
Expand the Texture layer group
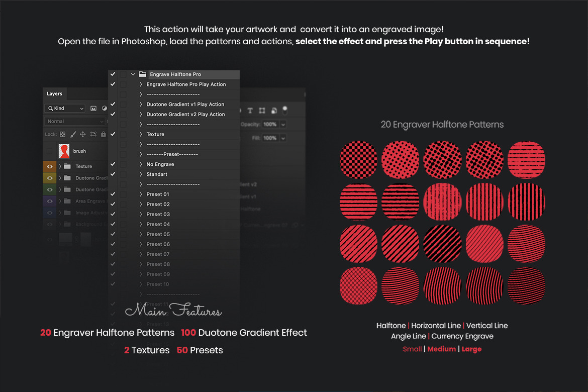click(x=60, y=166)
